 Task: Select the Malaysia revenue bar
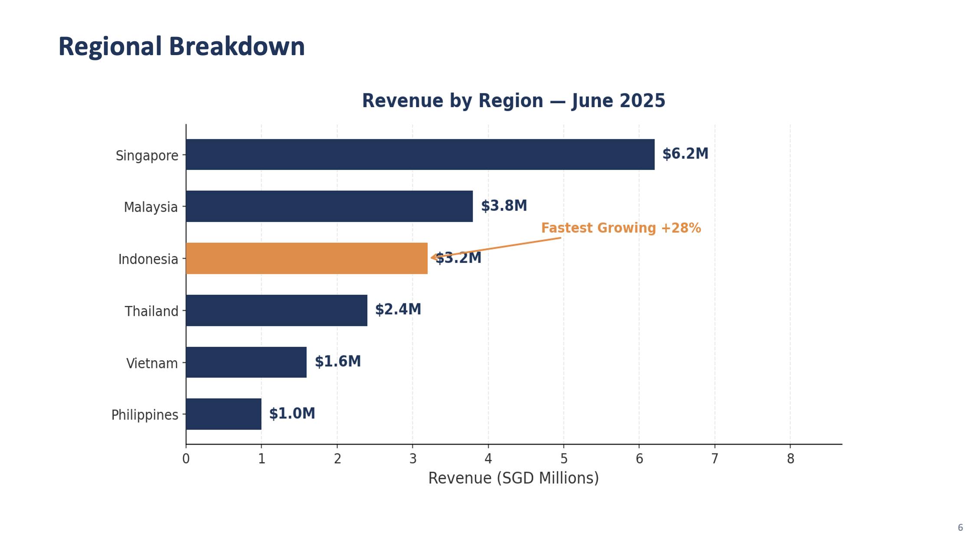point(330,207)
